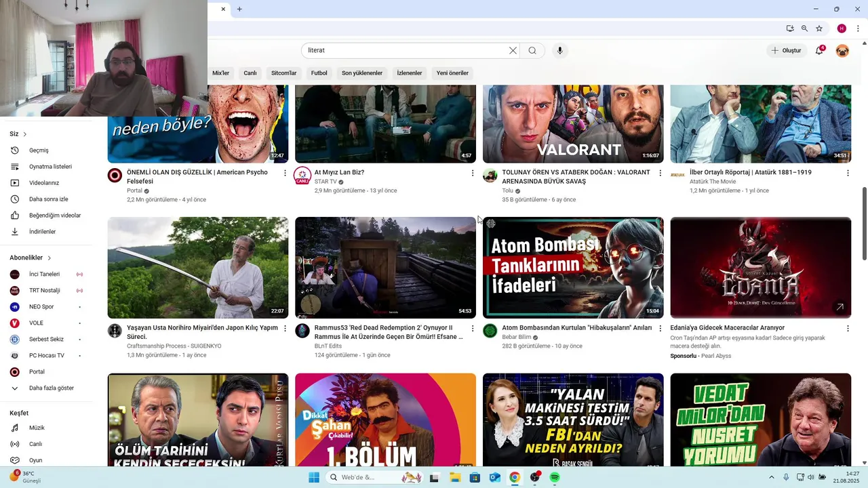This screenshot has height=488, width=868.
Task: Click the install app icon in address bar
Action: coord(790,28)
